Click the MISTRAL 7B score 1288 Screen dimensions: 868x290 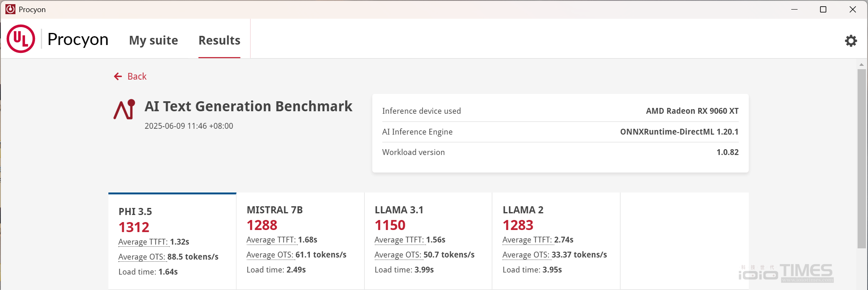coord(262,225)
